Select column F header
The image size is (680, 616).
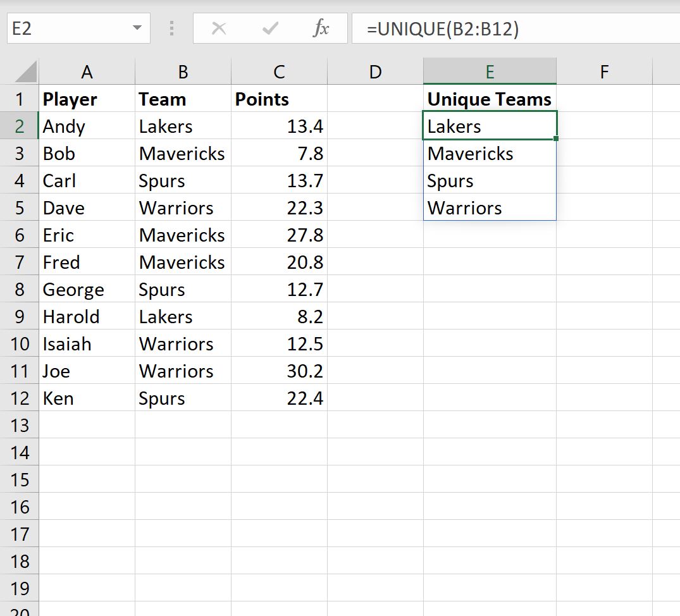[604, 71]
